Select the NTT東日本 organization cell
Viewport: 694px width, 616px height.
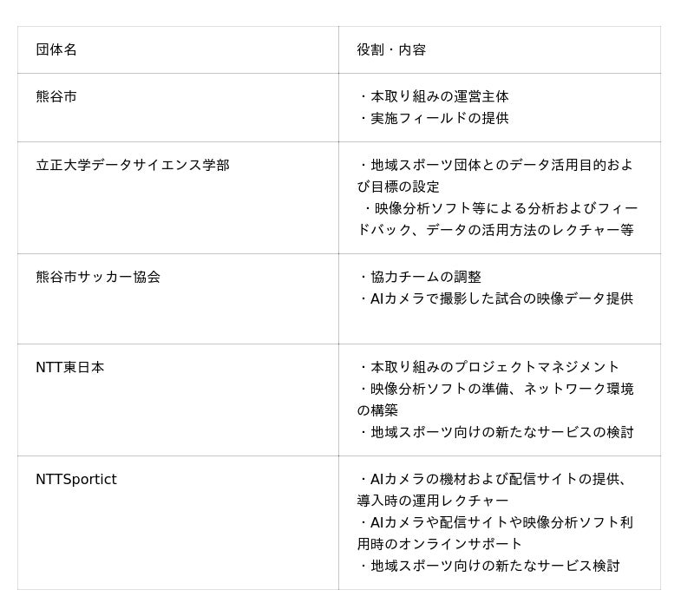[70, 368]
